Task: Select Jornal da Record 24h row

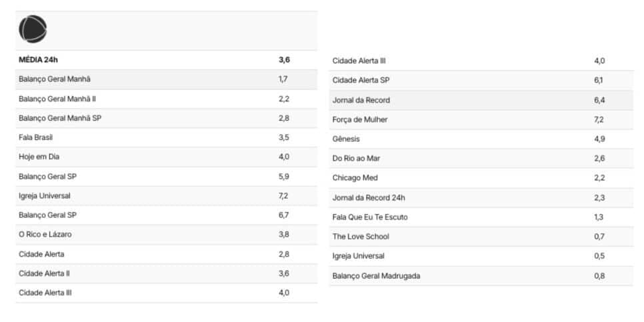Action: pos(481,198)
